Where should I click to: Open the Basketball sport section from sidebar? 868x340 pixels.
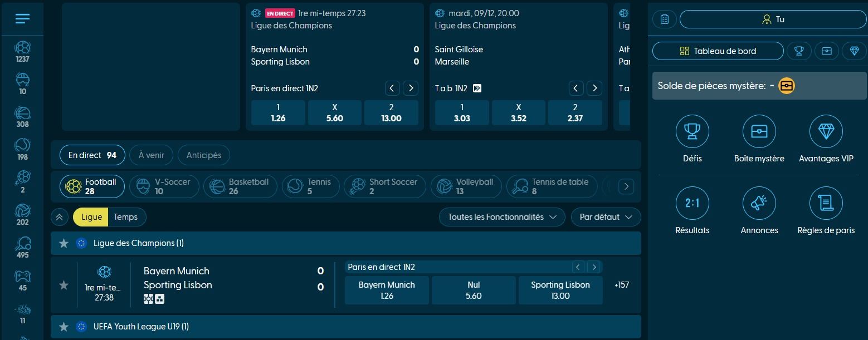click(22, 114)
